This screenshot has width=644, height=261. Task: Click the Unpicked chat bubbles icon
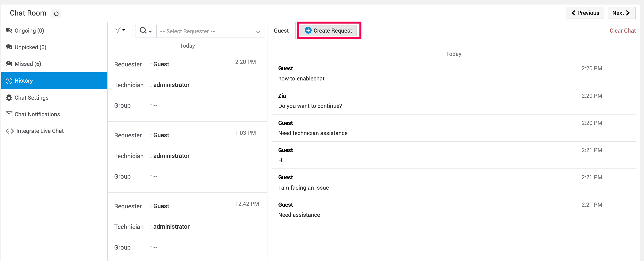(9, 47)
